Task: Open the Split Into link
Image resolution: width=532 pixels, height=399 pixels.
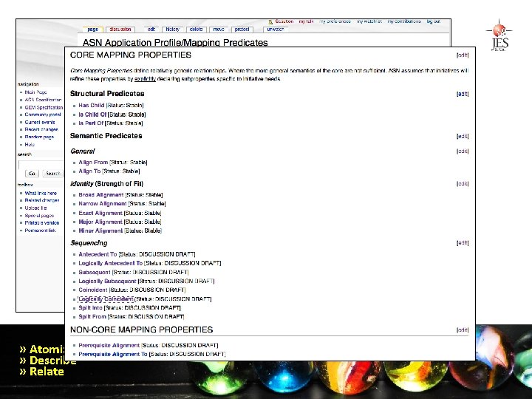Action: (x=90, y=307)
